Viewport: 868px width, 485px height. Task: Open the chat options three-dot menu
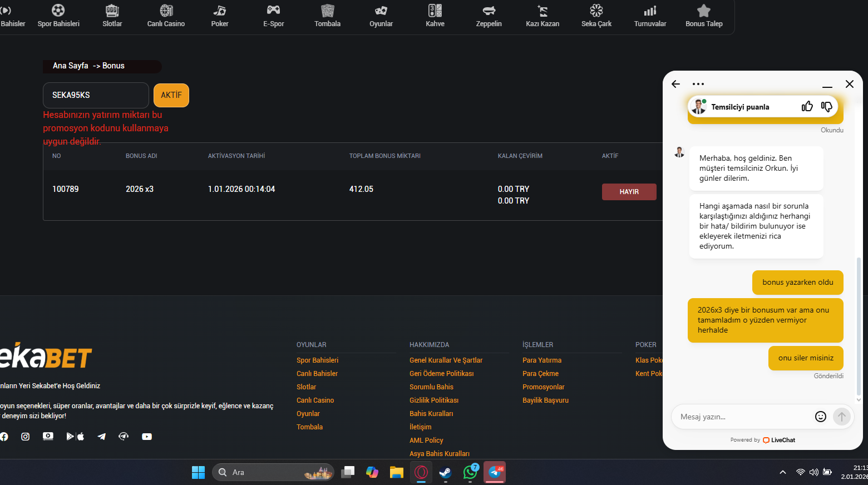[x=698, y=84]
